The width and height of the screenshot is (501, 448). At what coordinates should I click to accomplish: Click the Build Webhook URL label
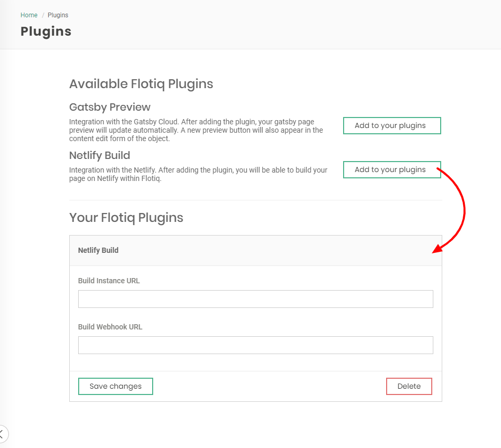point(110,327)
